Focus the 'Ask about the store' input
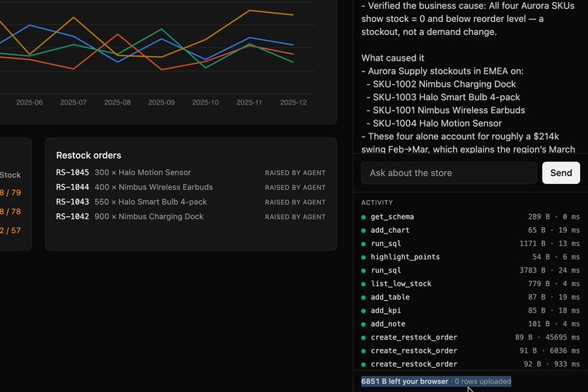Viewport: 588px width, 392px height. click(x=449, y=173)
